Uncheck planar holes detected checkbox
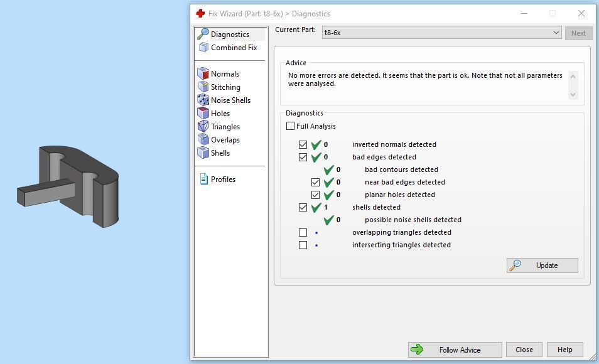This screenshot has width=599, height=364. [316, 195]
